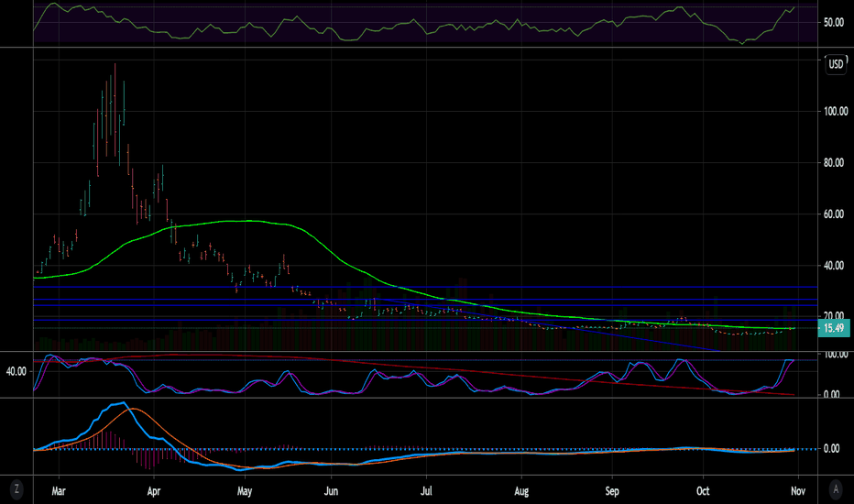Click the Mar label on the time axis
This screenshot has height=504, width=854.
59,491
